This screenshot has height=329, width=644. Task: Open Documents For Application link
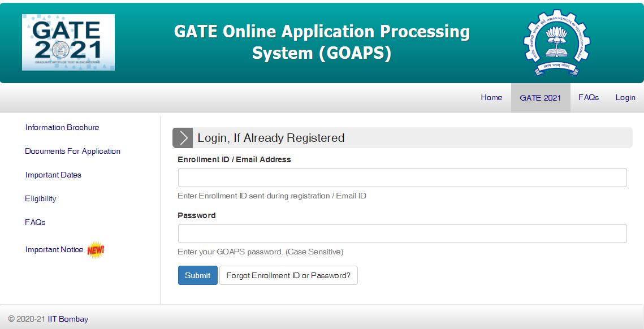tap(72, 151)
